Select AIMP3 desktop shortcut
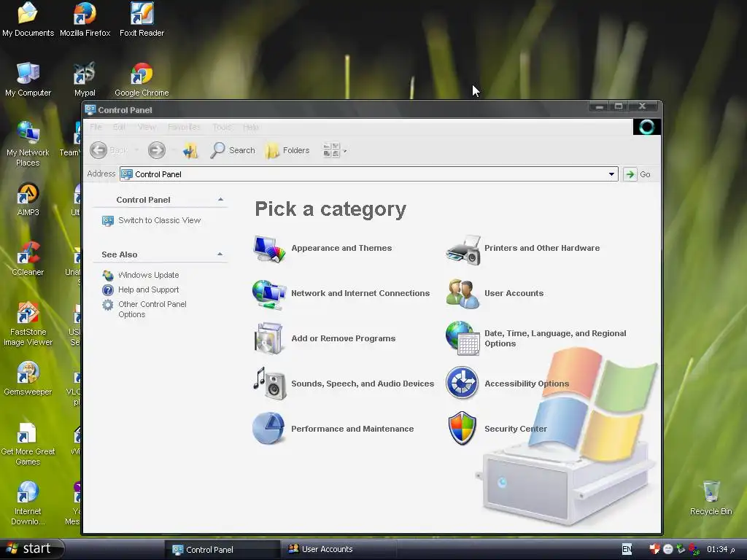The width and height of the screenshot is (747, 560). 28,200
